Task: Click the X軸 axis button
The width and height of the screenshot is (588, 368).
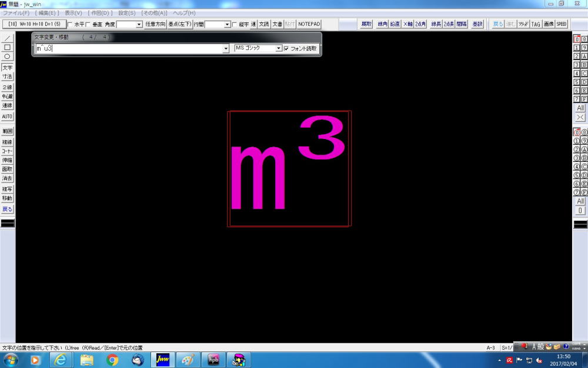Action: coord(407,24)
